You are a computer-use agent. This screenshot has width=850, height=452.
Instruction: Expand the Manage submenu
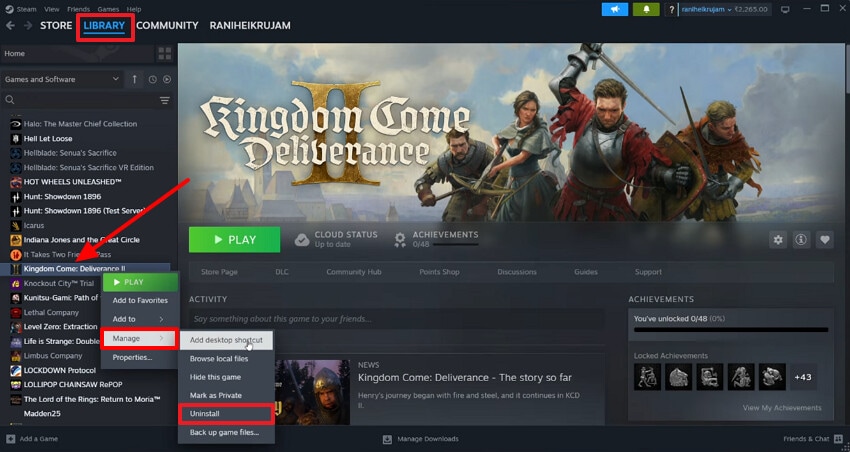tap(139, 339)
